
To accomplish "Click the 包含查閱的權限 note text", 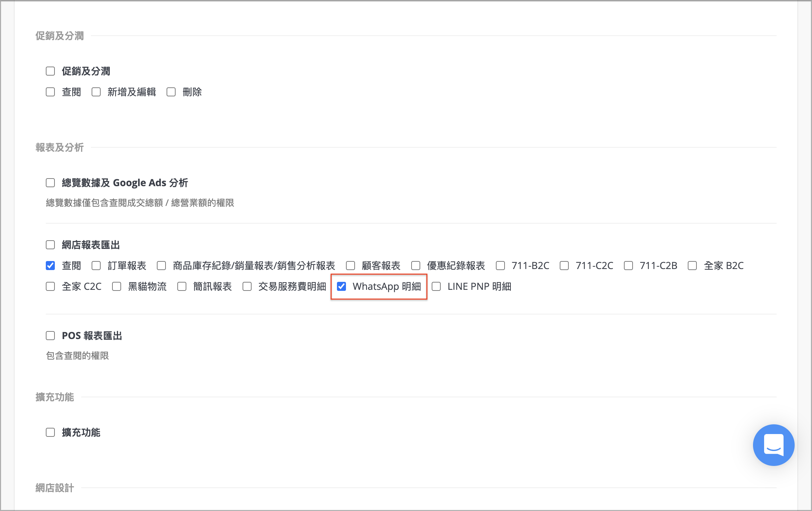I will click(77, 356).
